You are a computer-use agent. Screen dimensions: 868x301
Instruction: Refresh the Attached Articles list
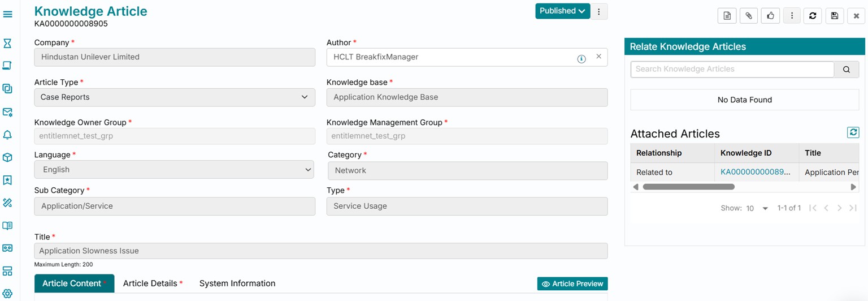click(x=853, y=132)
